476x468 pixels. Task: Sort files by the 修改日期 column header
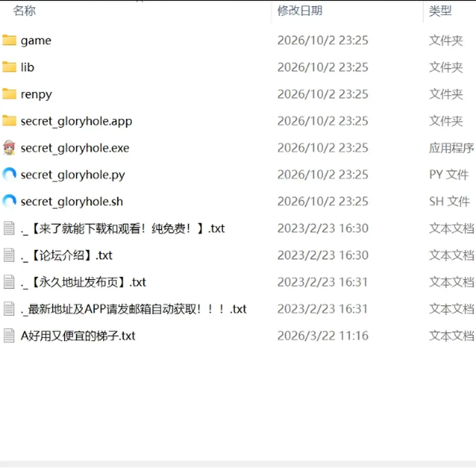(299, 10)
